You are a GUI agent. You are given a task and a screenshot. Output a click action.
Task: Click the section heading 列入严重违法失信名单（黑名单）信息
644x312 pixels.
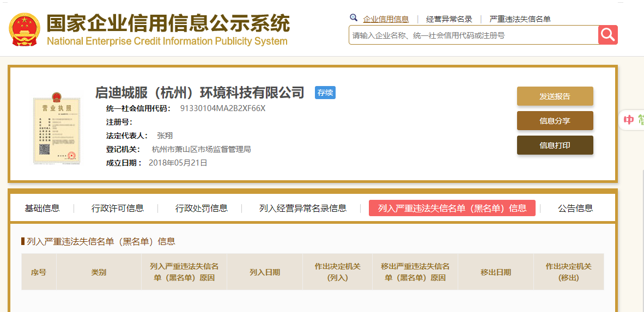pos(101,241)
